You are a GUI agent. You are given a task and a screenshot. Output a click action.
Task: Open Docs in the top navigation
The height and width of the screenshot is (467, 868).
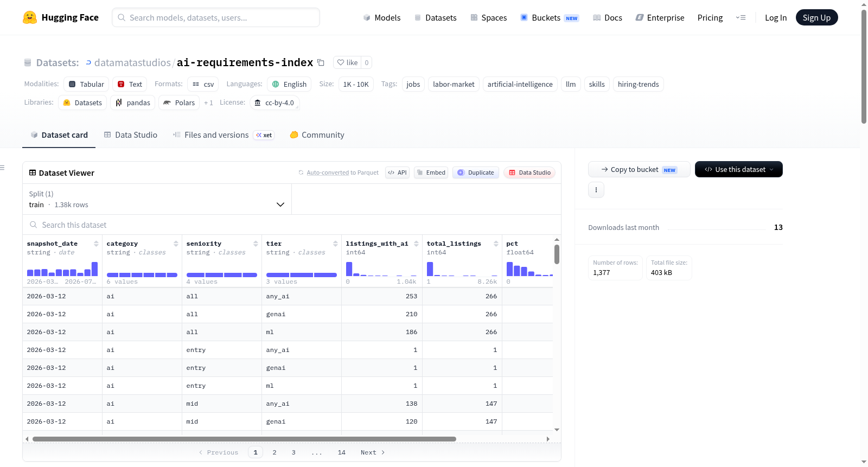(x=608, y=18)
